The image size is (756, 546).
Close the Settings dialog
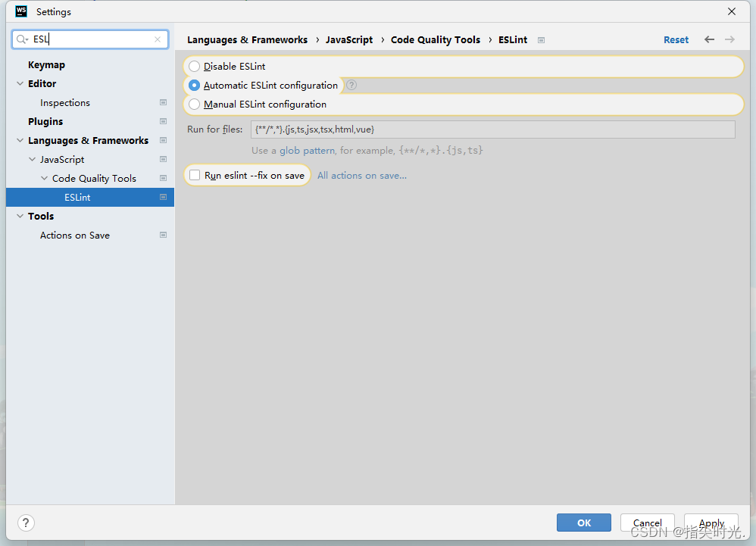[732, 11]
